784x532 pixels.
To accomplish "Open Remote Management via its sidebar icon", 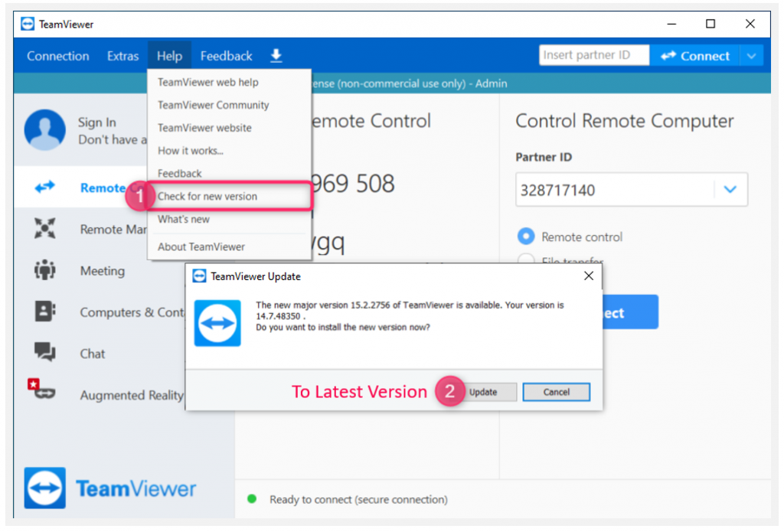I will tap(45, 229).
